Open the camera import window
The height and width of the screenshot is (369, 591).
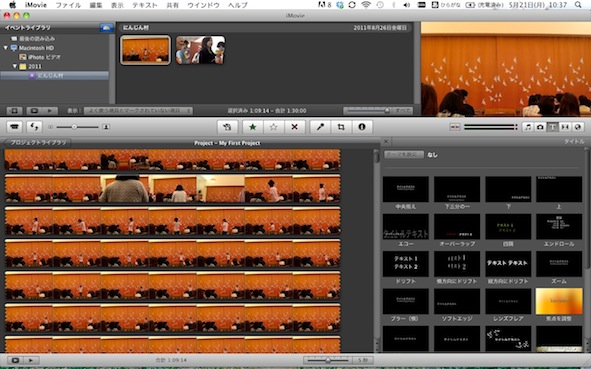(x=15, y=127)
